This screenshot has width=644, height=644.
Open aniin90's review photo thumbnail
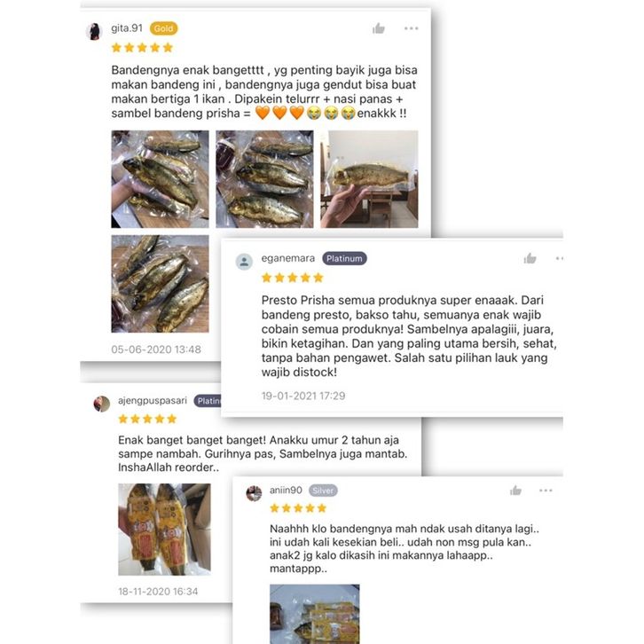(x=315, y=614)
